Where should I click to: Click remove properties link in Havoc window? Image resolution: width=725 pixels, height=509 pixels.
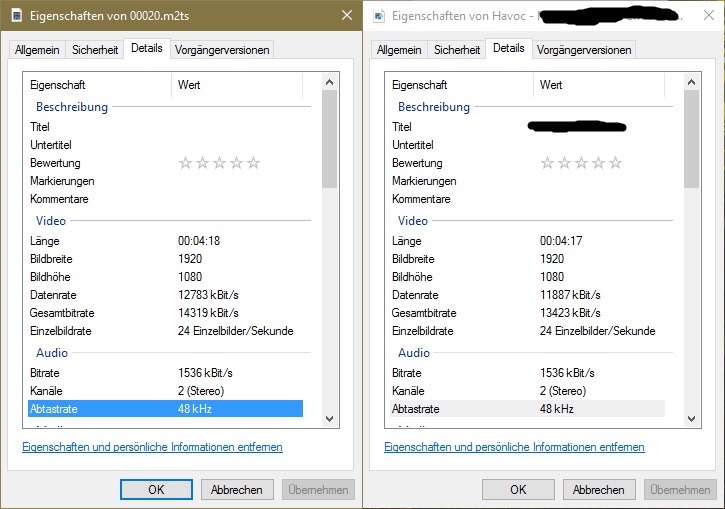pos(514,447)
